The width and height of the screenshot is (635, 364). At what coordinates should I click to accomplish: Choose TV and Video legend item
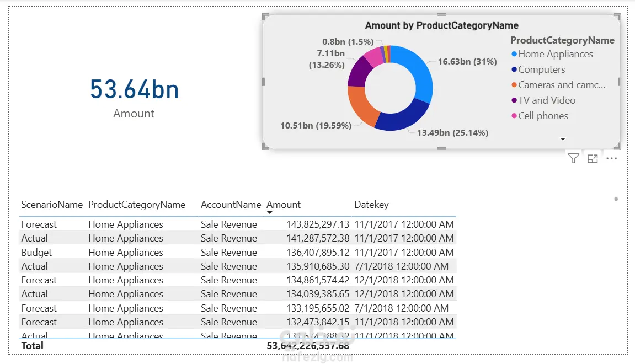pos(543,100)
